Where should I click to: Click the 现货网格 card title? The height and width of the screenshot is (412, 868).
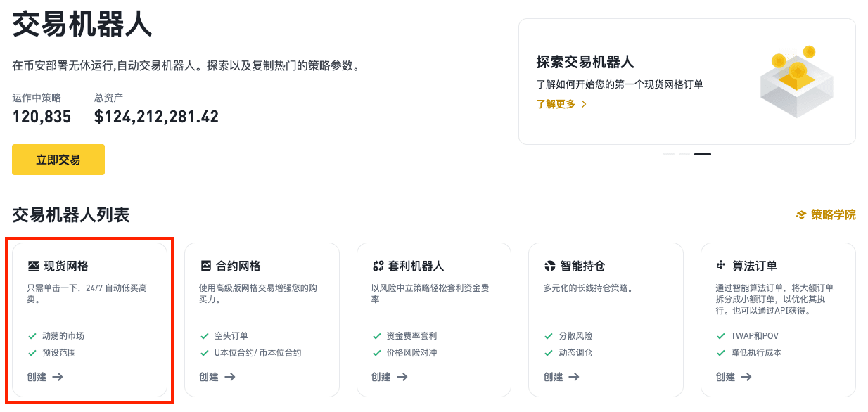(66, 266)
